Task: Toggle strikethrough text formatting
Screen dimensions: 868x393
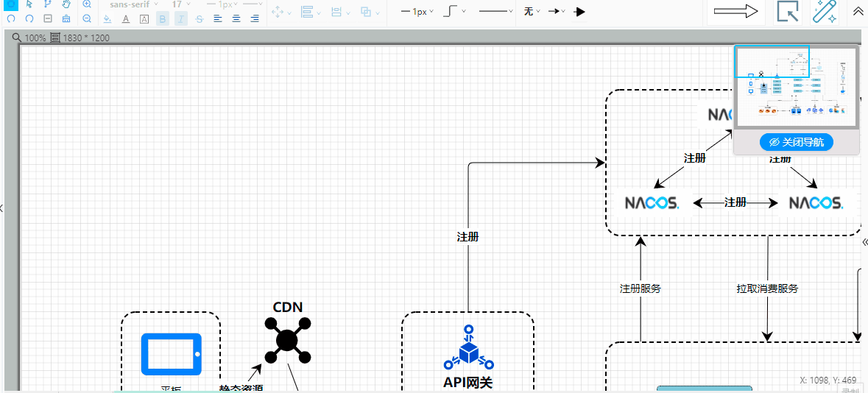Action: click(x=200, y=19)
